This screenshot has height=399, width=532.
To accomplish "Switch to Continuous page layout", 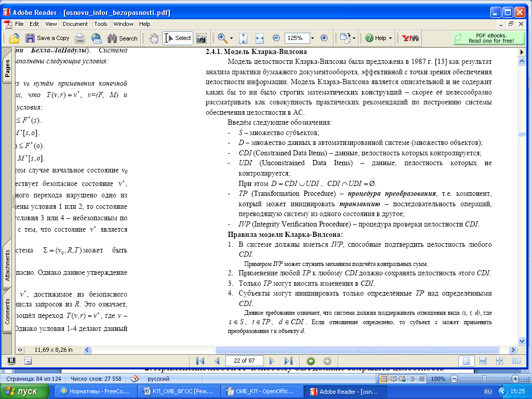I will click(x=483, y=361).
